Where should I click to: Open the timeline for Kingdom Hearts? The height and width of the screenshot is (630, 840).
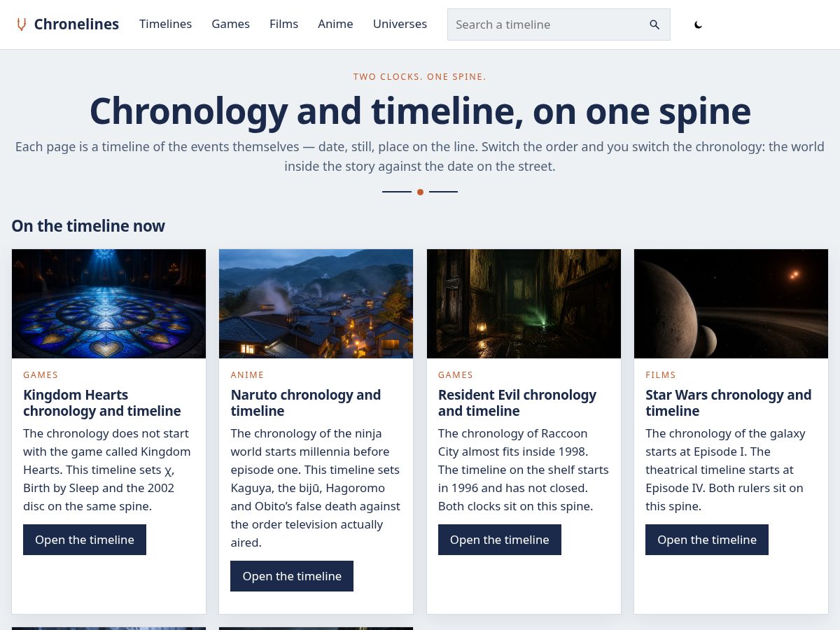pos(85,540)
